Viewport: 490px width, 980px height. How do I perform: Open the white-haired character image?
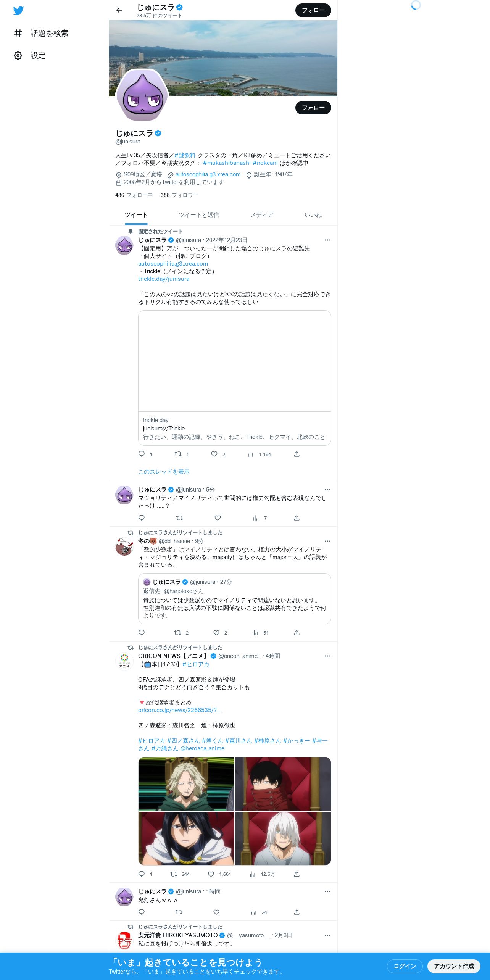[283, 838]
